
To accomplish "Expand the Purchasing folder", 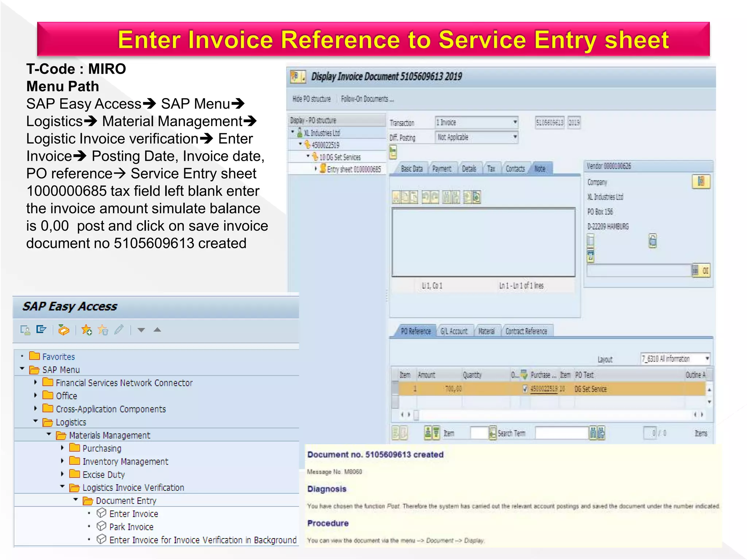I will 62,448.
